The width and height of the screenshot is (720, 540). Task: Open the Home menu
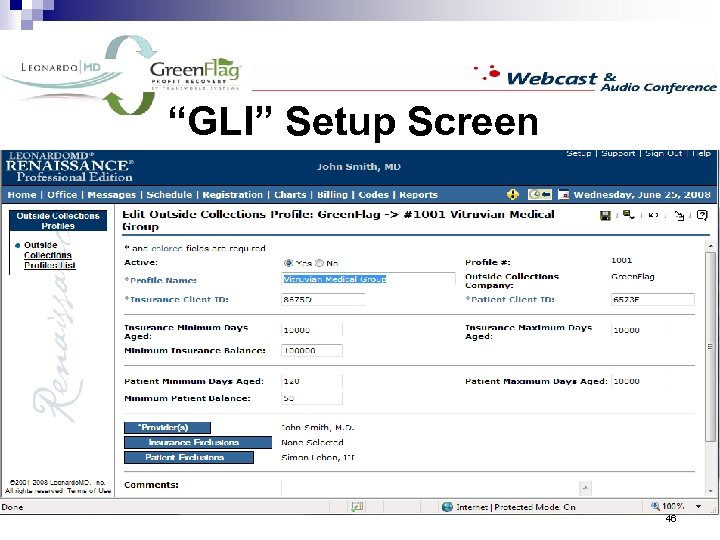click(x=22, y=195)
